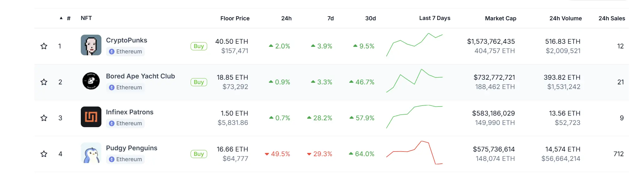Viewport: 644px width, 174px height.
Task: Click the Ethereum chain tag under Pudgy Penguins
Action: [x=125, y=159]
